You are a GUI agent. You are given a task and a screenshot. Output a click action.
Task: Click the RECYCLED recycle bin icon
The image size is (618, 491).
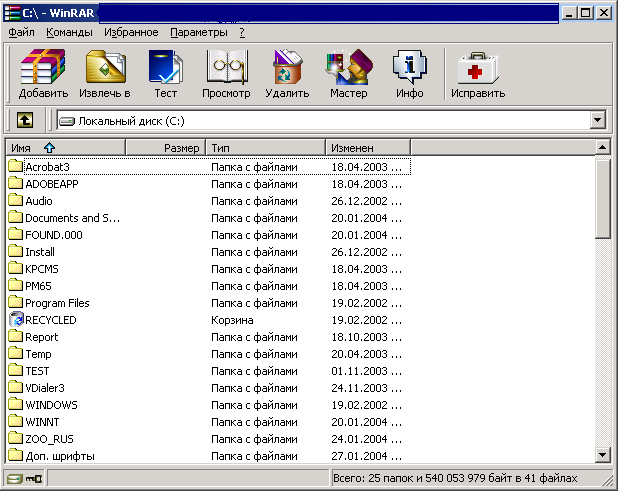(16, 320)
